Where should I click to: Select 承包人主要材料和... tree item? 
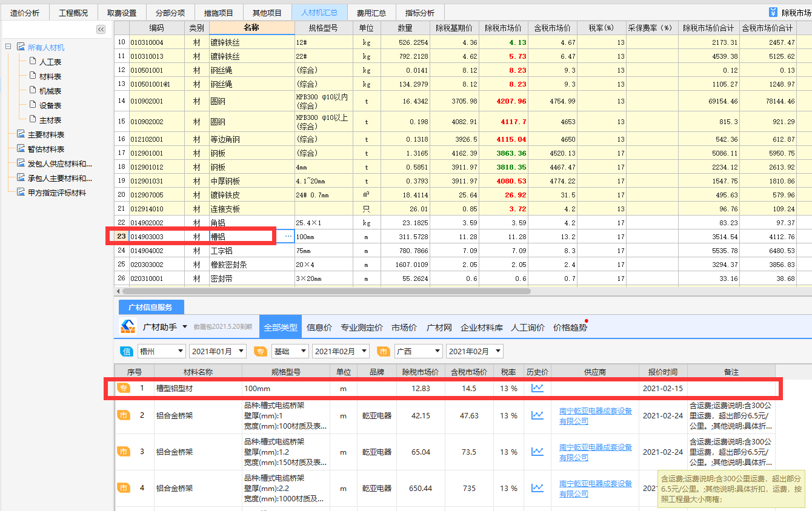coord(60,179)
